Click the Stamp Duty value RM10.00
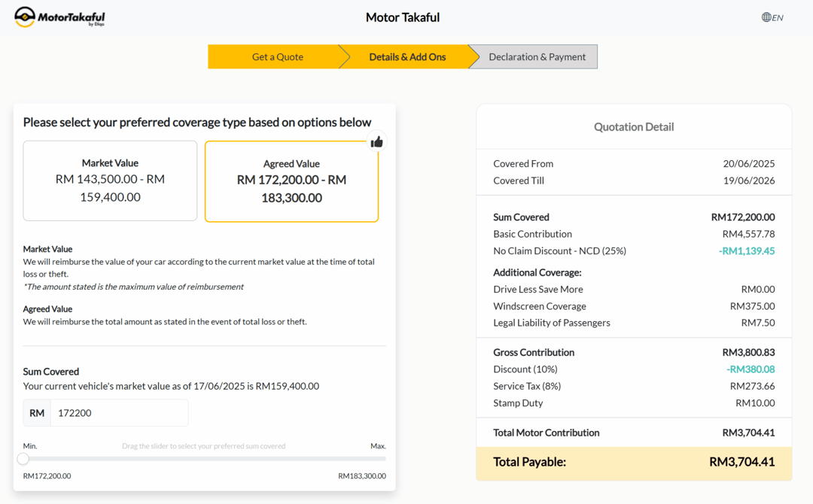Image resolution: width=813 pixels, height=504 pixels. pos(756,403)
